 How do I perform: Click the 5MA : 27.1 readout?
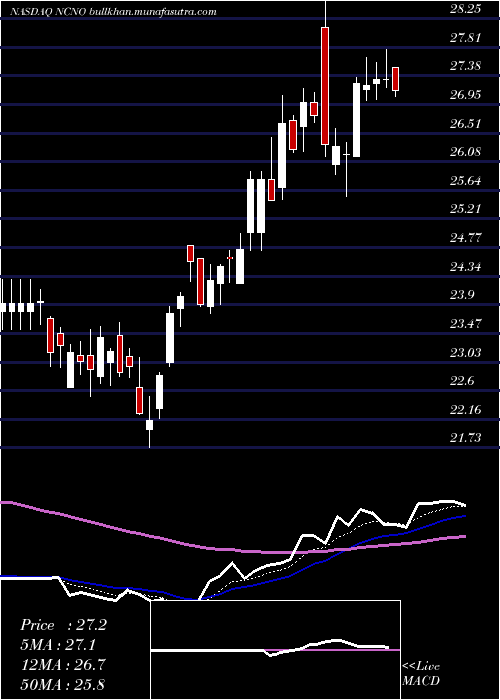point(59,645)
